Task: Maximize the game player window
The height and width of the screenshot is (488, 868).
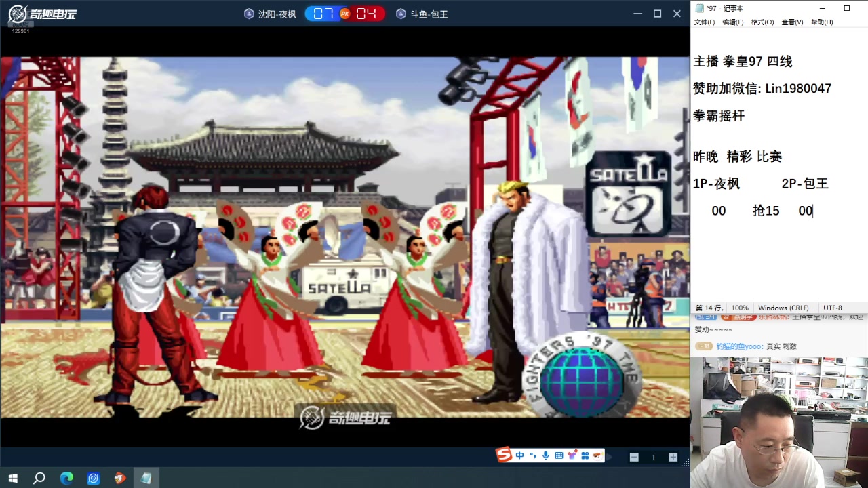Action: tap(657, 14)
